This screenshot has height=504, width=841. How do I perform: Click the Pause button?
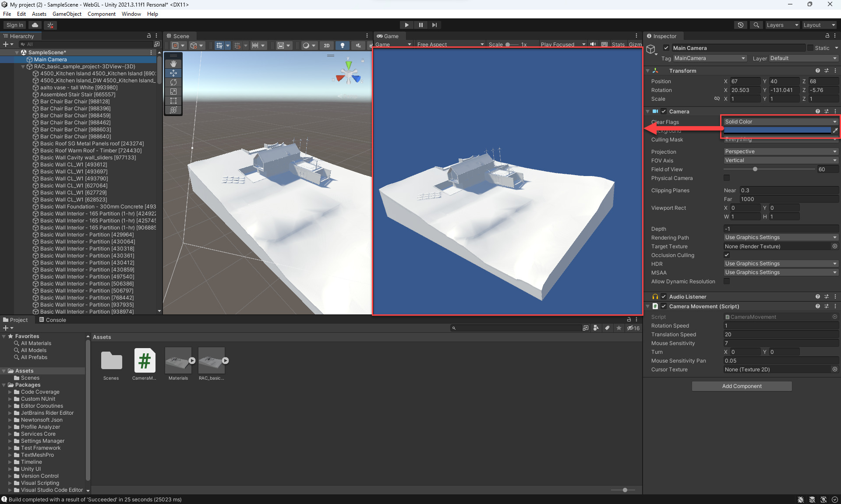(420, 25)
